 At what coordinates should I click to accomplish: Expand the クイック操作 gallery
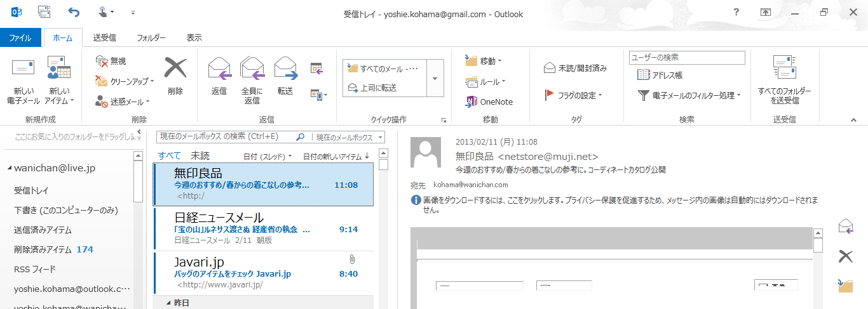pyautogui.click(x=435, y=78)
